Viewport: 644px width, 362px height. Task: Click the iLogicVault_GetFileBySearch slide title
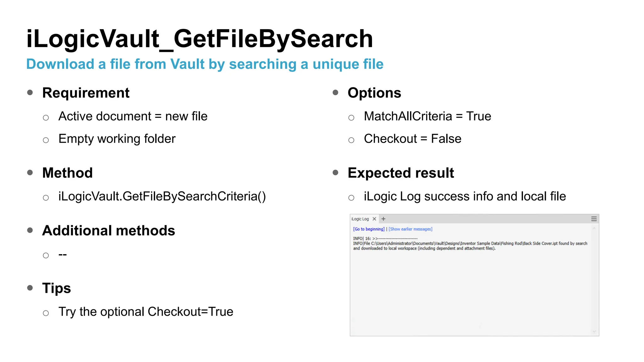coord(199,39)
